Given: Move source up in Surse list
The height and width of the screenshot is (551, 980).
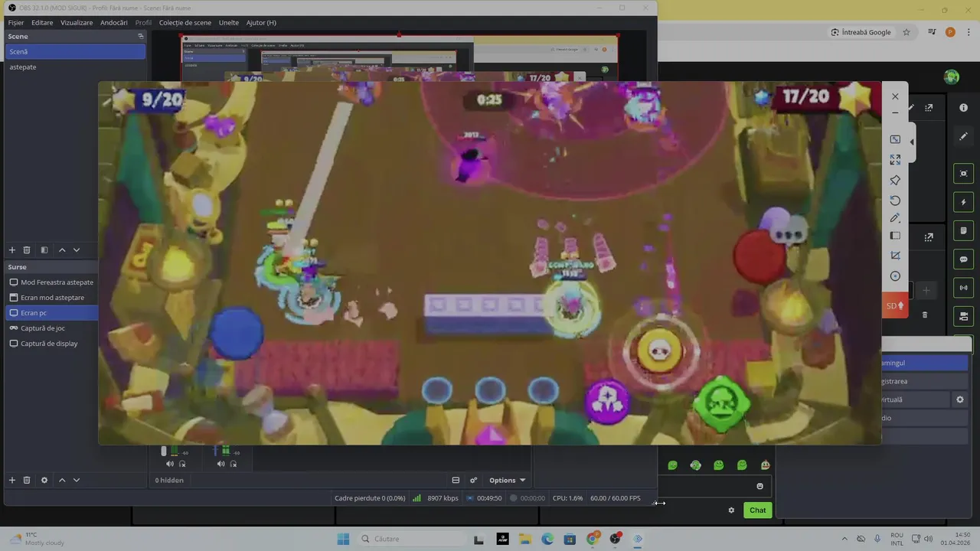Looking at the screenshot, I should click(62, 480).
